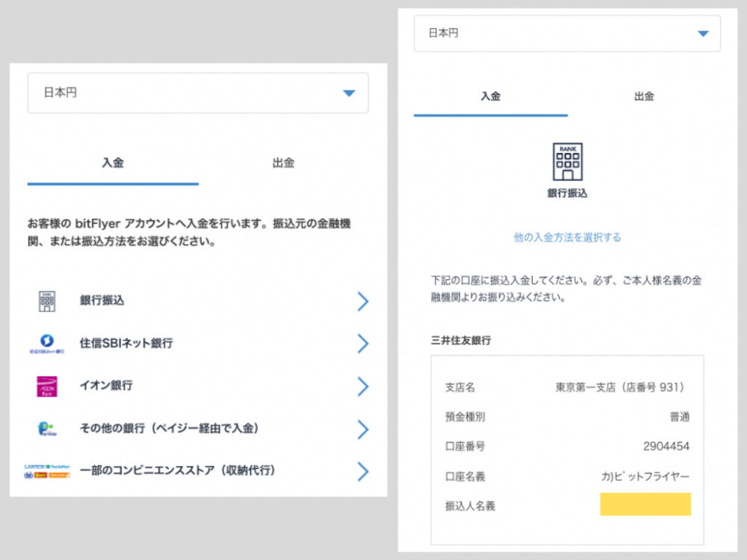The width and height of the screenshot is (747, 560).
Task: Click the account number 2904454
Action: pyautogui.click(x=666, y=447)
